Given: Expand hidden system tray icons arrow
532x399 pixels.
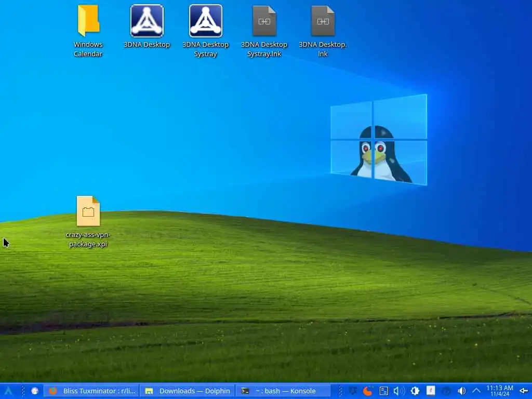Looking at the screenshot, I should 476,391.
